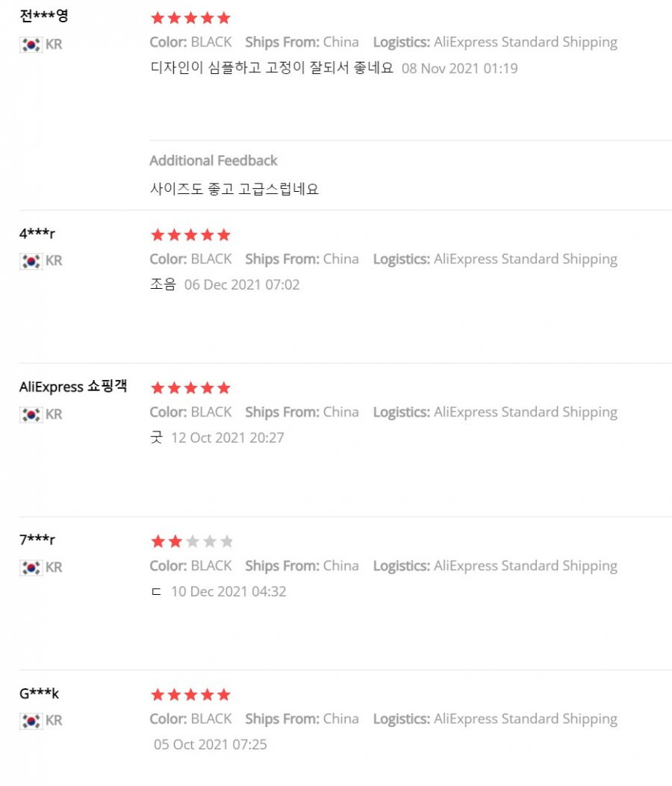Image resolution: width=672 pixels, height=786 pixels.
Task: Click the Additional Feedback heading
Action: [213, 160]
